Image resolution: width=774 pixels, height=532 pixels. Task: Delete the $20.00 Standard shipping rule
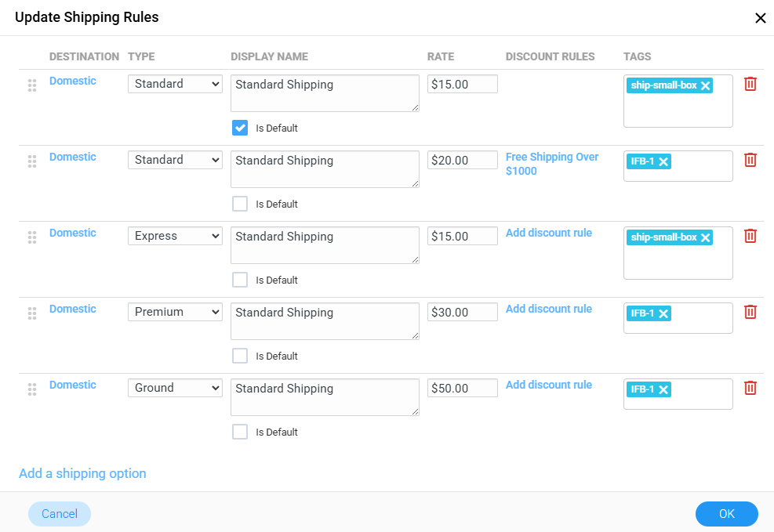tap(750, 160)
